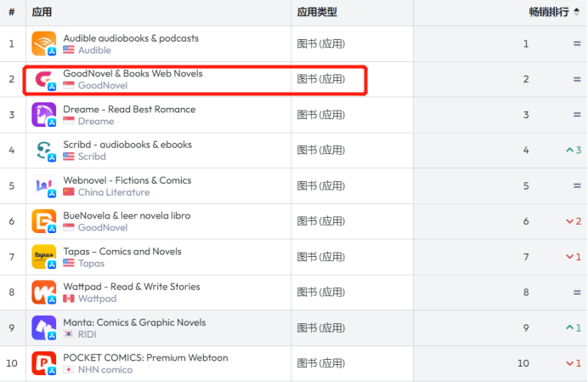The image size is (588, 382).
Task: Click the Webnovel app icon
Action: 44,185
